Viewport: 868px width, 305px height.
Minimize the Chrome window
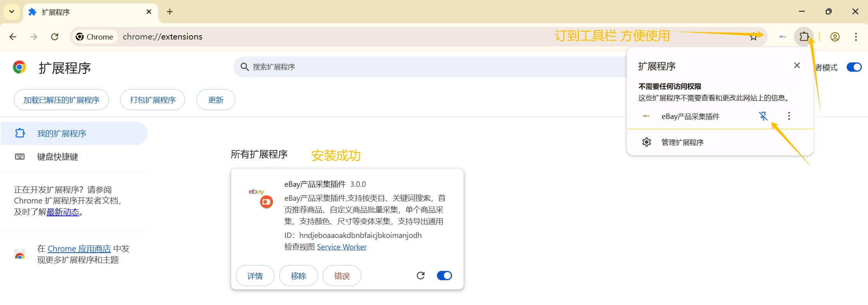[x=802, y=12]
